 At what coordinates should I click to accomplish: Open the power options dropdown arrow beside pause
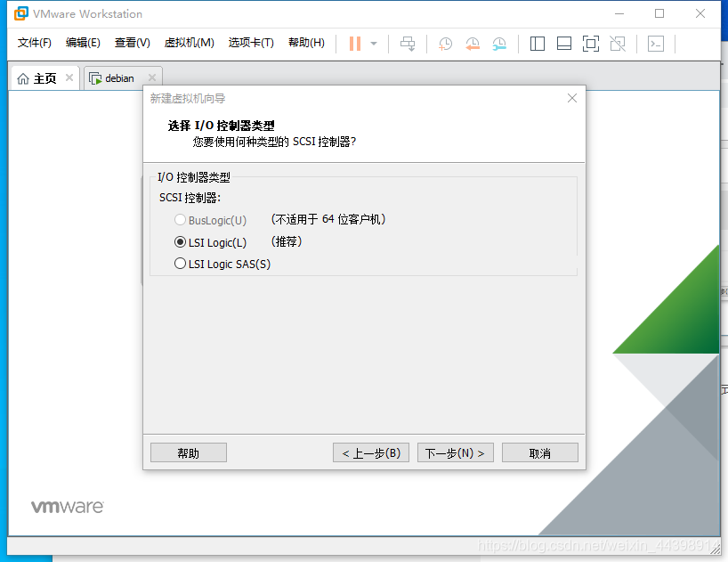[x=374, y=44]
